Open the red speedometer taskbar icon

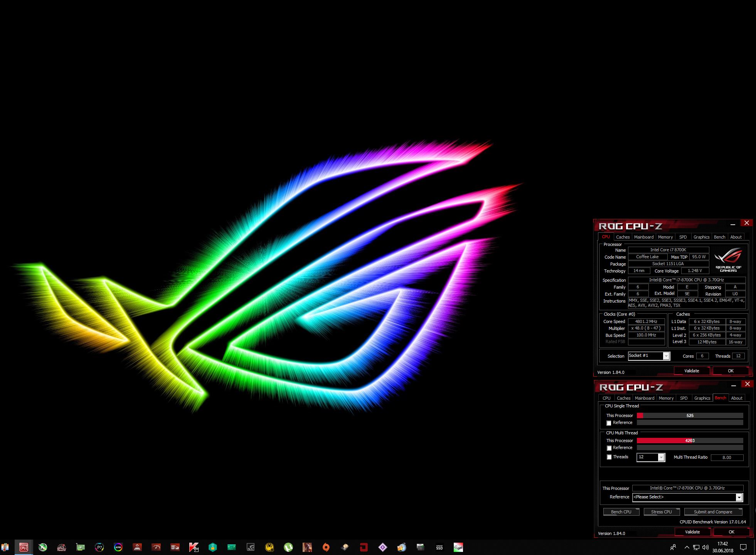[156, 547]
